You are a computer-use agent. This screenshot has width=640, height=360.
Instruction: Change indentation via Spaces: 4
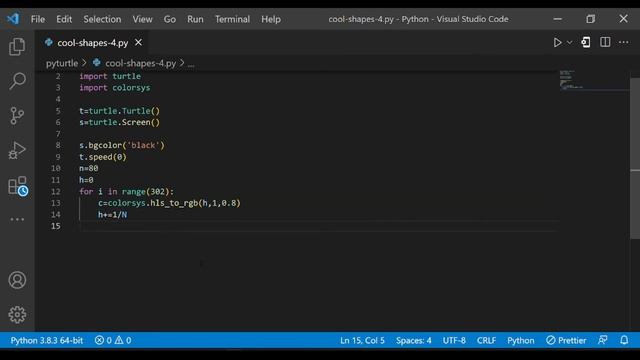413,340
